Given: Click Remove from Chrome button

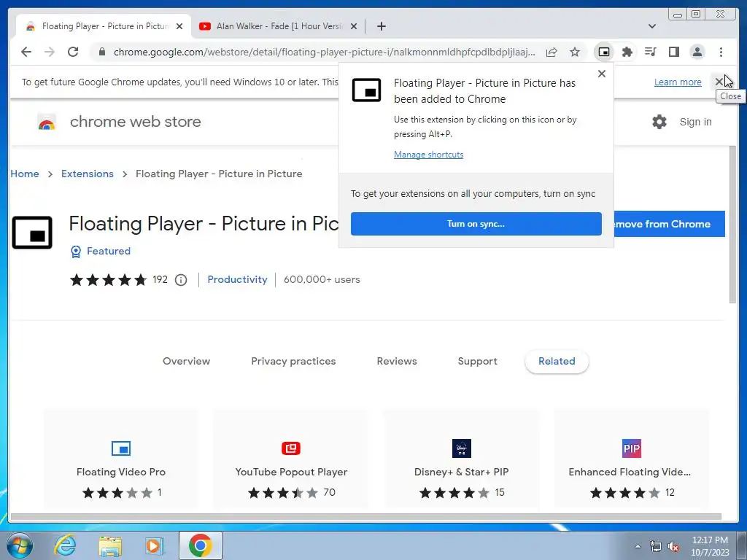Looking at the screenshot, I should click(670, 224).
